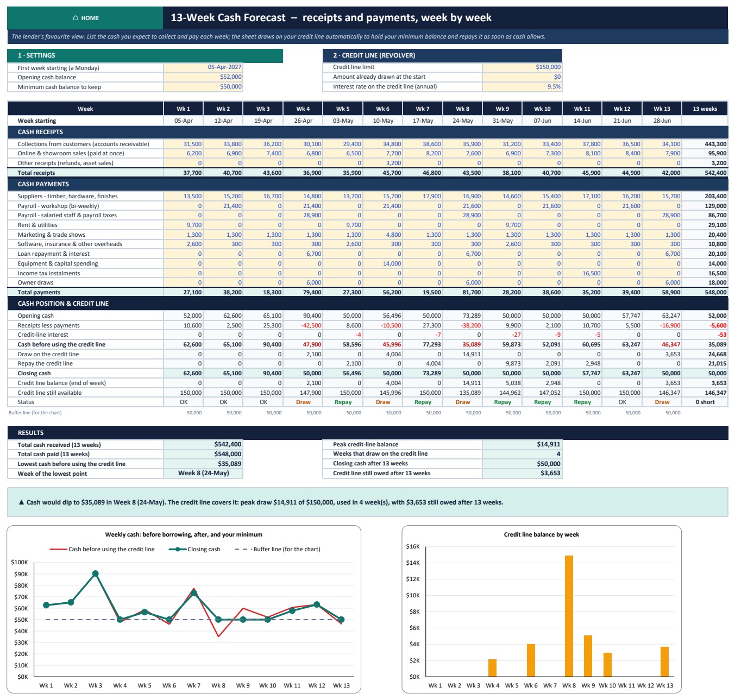The width and height of the screenshot is (735, 700).
Task: Select the first week starting date 05-Apr-2027
Action: (x=203, y=67)
